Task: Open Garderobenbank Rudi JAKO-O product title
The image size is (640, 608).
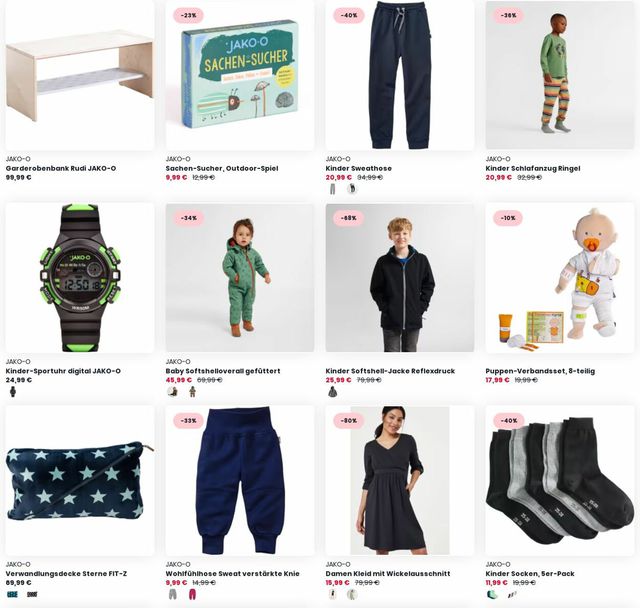Action: (61, 168)
